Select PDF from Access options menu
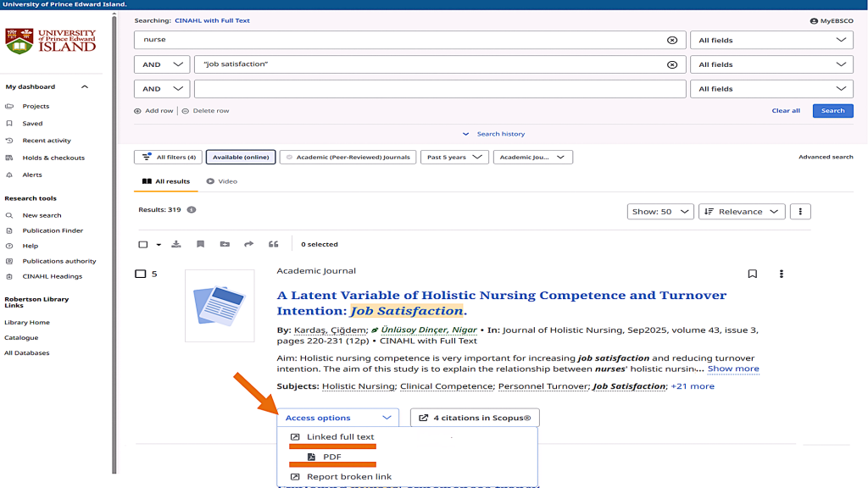Viewport: 868px width, 488px height. [331, 457]
